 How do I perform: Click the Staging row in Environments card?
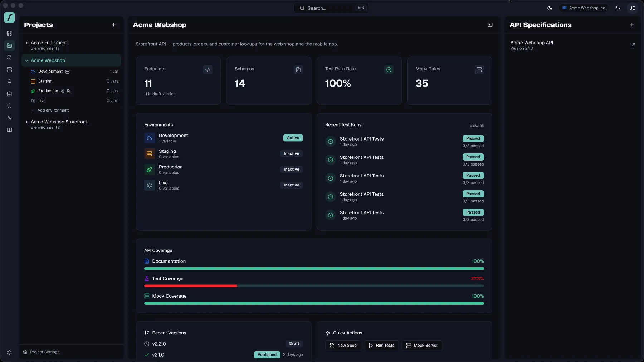224,154
